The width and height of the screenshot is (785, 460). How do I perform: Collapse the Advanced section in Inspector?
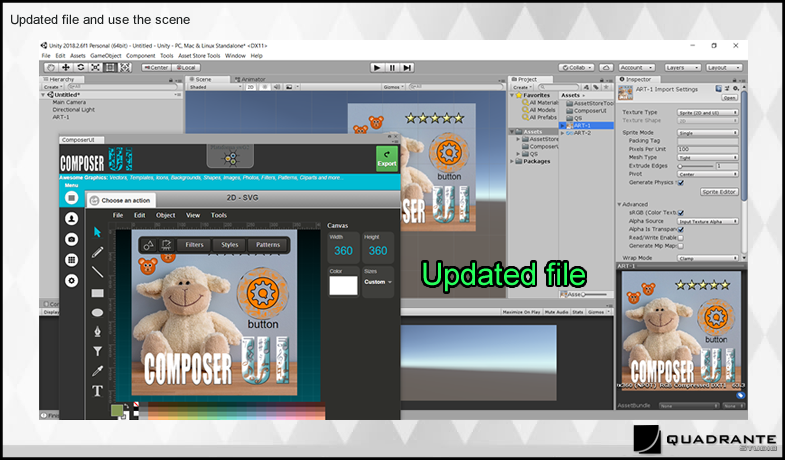tap(620, 204)
